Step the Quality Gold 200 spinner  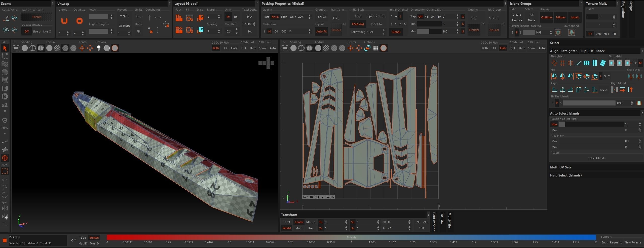tap(309, 17)
